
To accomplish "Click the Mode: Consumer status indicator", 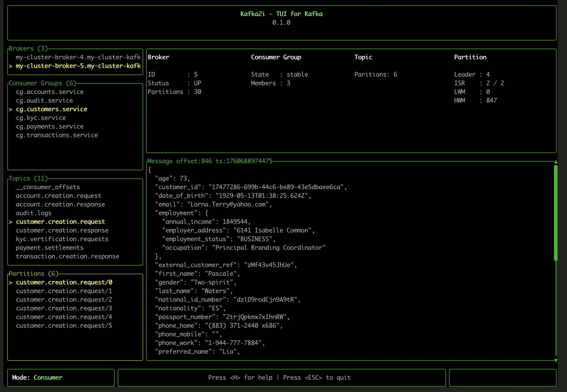I will (37, 378).
